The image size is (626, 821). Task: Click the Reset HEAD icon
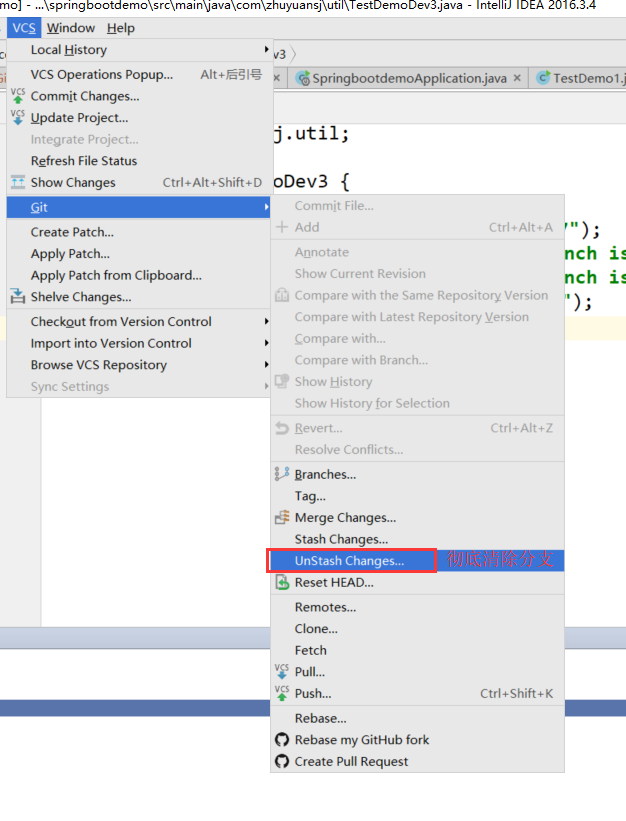click(x=282, y=582)
